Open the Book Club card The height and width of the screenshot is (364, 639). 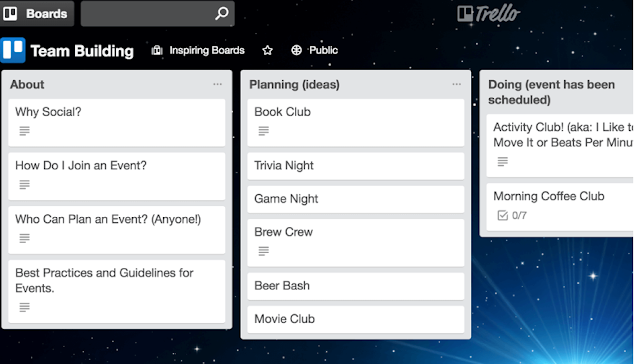click(x=356, y=123)
